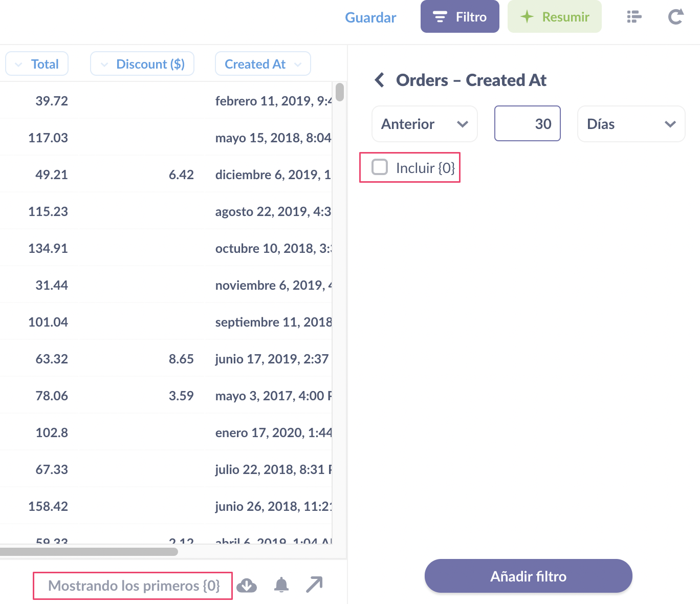Open sharing via the arrow icon
The image size is (700, 604).
pyautogui.click(x=314, y=584)
